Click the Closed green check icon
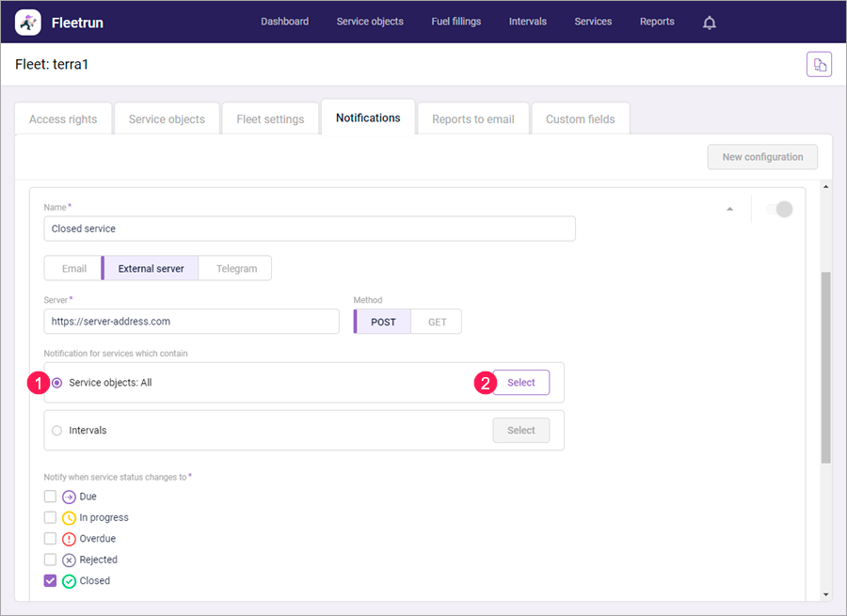The height and width of the screenshot is (616, 847). point(69,580)
